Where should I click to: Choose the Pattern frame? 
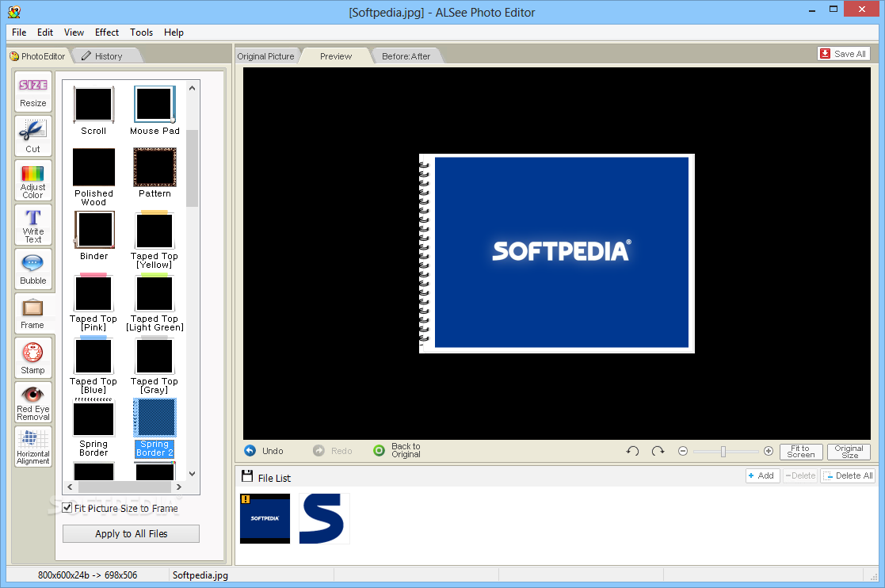pyautogui.click(x=154, y=173)
